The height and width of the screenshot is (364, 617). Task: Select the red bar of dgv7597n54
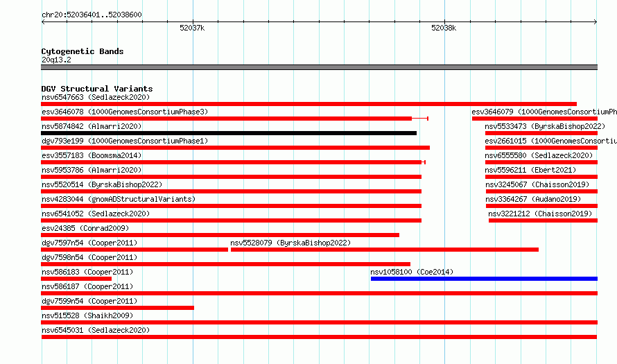tap(134, 250)
